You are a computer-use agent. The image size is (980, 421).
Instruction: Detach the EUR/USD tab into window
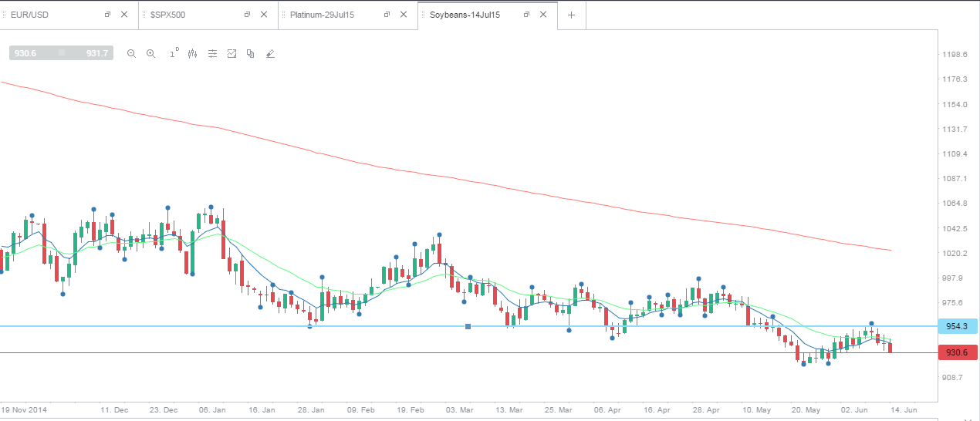pos(107,15)
